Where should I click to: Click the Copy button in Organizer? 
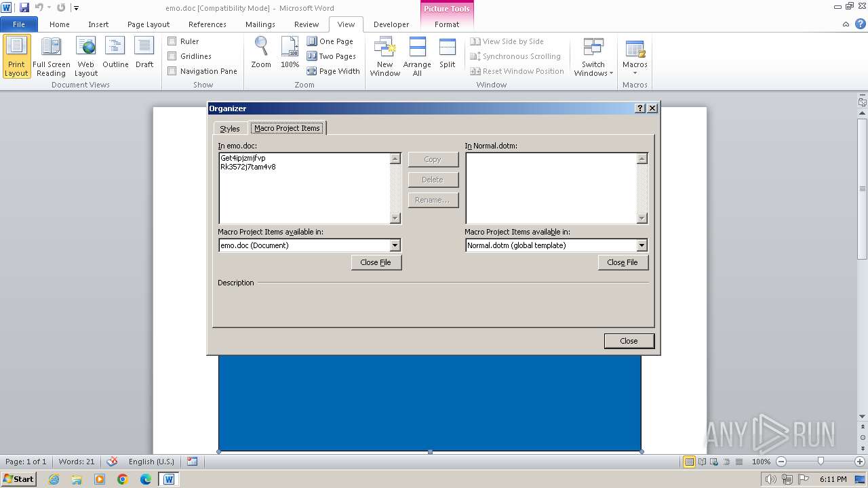(433, 159)
